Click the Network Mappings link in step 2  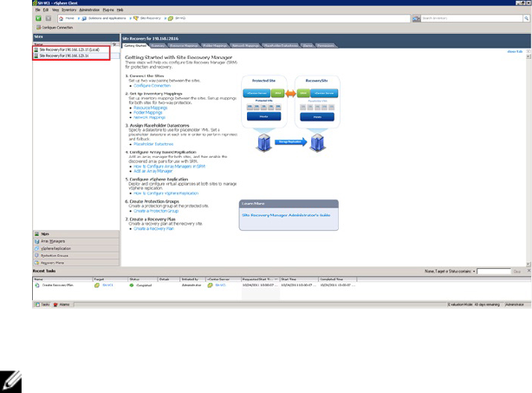tap(149, 117)
